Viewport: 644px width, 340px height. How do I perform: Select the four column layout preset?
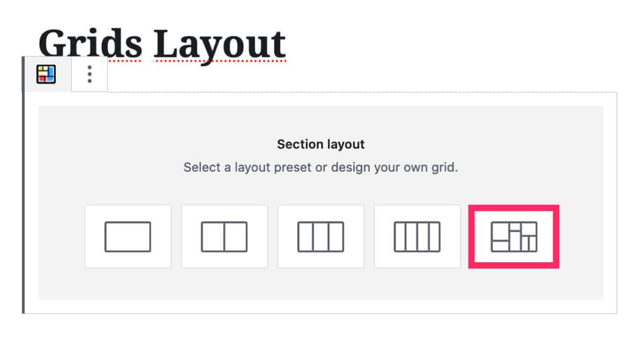[x=417, y=236]
